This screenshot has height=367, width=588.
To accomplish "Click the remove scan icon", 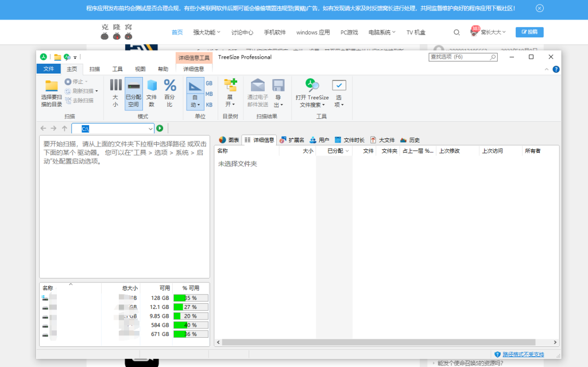I will point(68,101).
